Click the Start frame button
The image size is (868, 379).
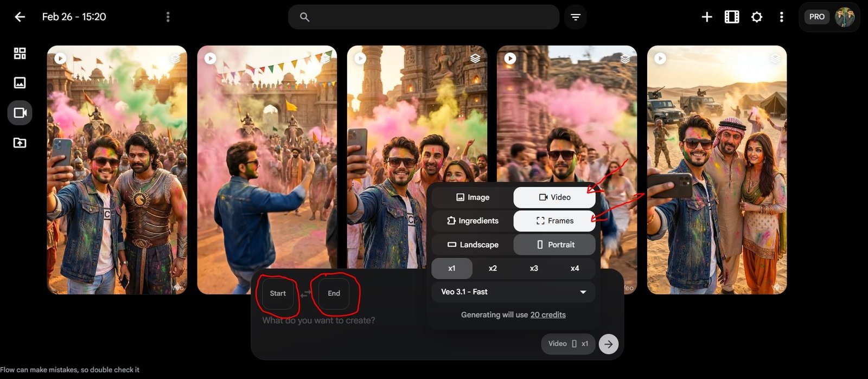(x=278, y=293)
